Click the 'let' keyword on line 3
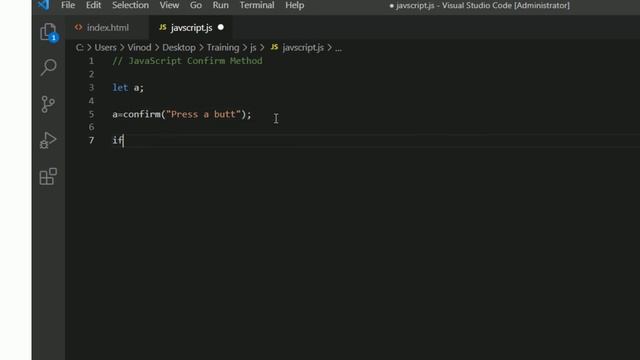 [120, 87]
